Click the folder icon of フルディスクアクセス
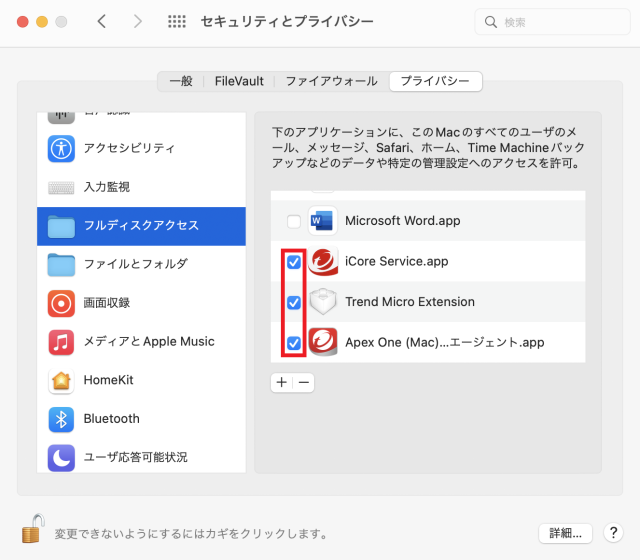 [x=61, y=227]
